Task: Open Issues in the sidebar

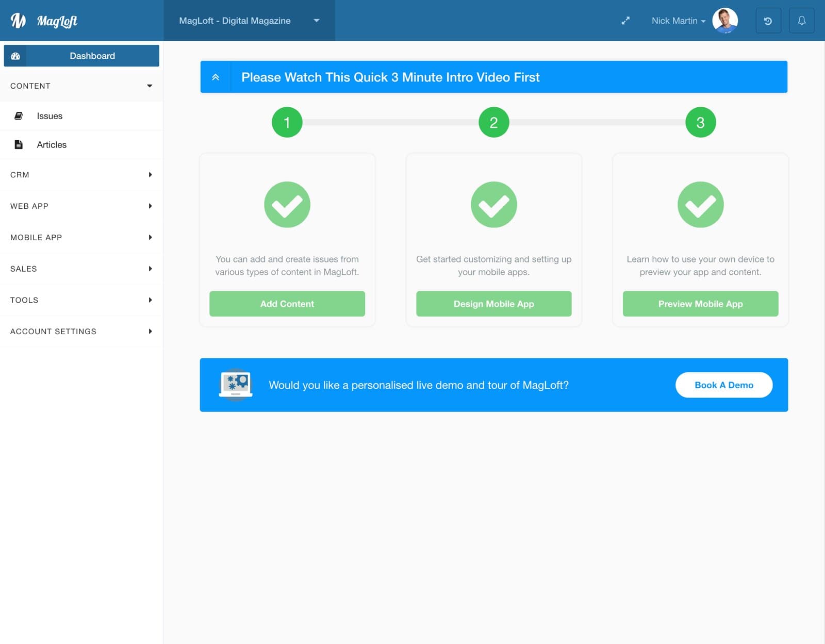Action: pyautogui.click(x=81, y=116)
